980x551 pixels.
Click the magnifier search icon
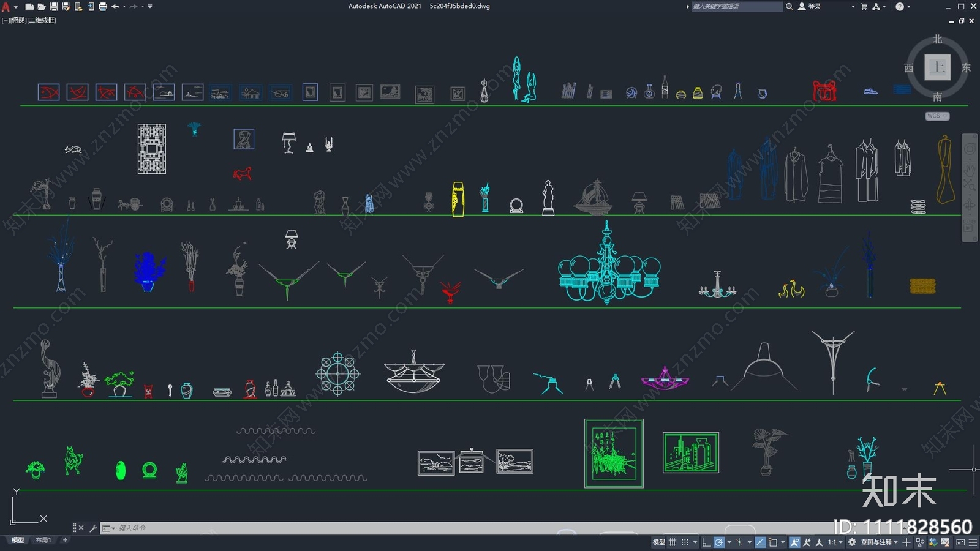(x=790, y=6)
